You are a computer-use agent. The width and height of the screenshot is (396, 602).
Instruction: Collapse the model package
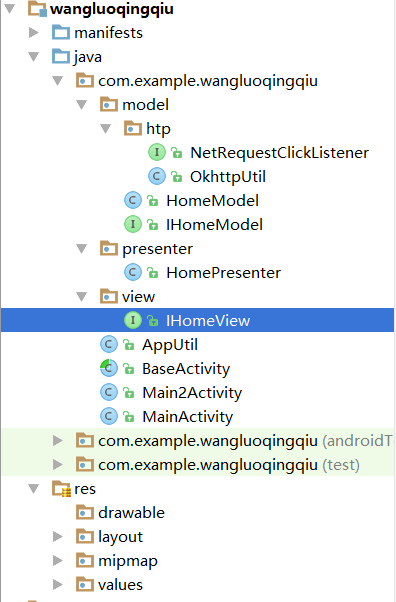(x=81, y=105)
